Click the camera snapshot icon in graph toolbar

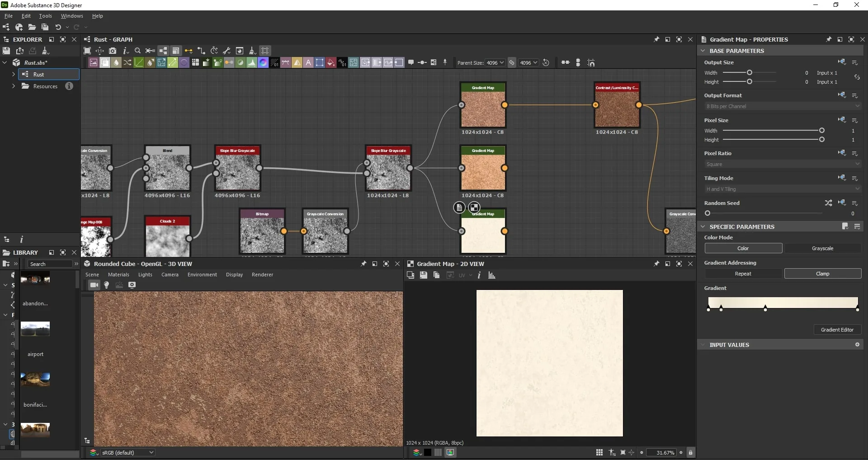(x=113, y=51)
